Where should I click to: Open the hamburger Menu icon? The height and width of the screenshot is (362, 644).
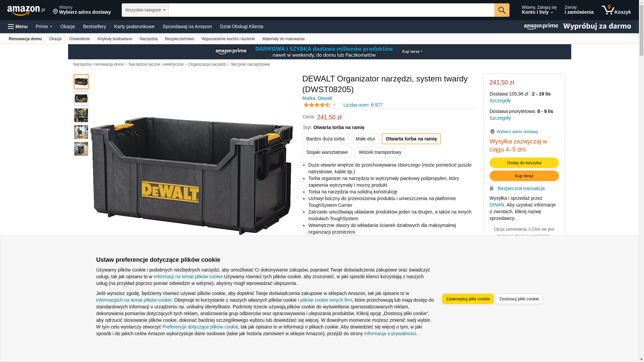[x=11, y=26]
